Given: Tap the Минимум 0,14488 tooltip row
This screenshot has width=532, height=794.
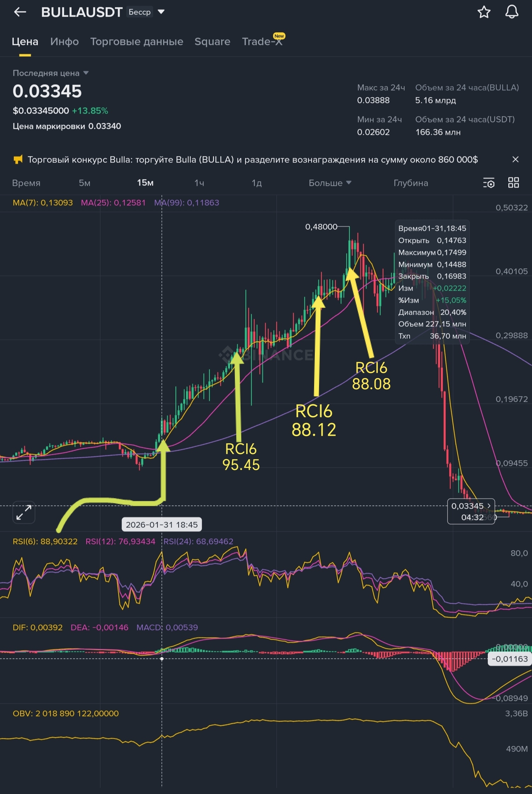Looking at the screenshot, I should coord(432,264).
